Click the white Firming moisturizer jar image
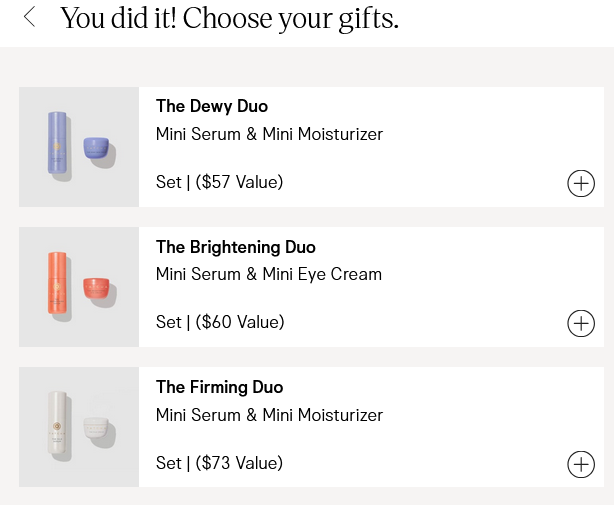 coord(97,430)
